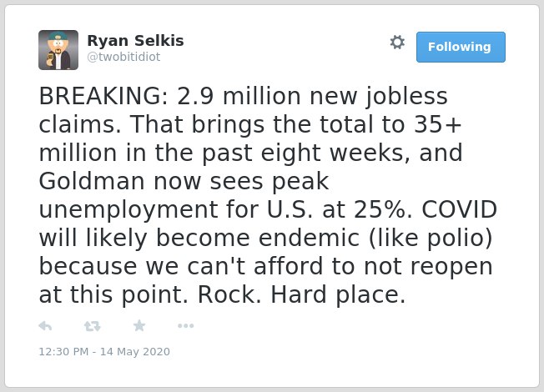The image size is (544, 392).
Task: Open the gear settings dropdown
Action: click(x=397, y=43)
